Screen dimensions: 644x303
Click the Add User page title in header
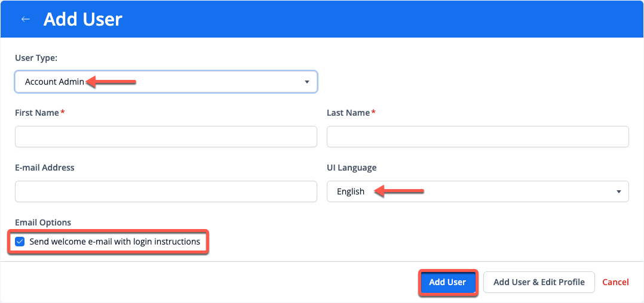tap(83, 19)
